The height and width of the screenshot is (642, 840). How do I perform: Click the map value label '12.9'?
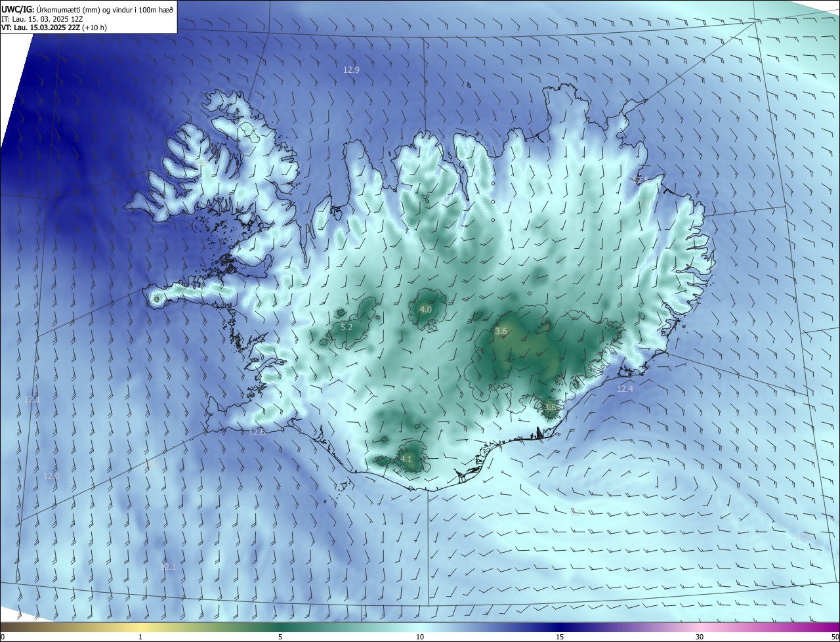click(x=352, y=70)
